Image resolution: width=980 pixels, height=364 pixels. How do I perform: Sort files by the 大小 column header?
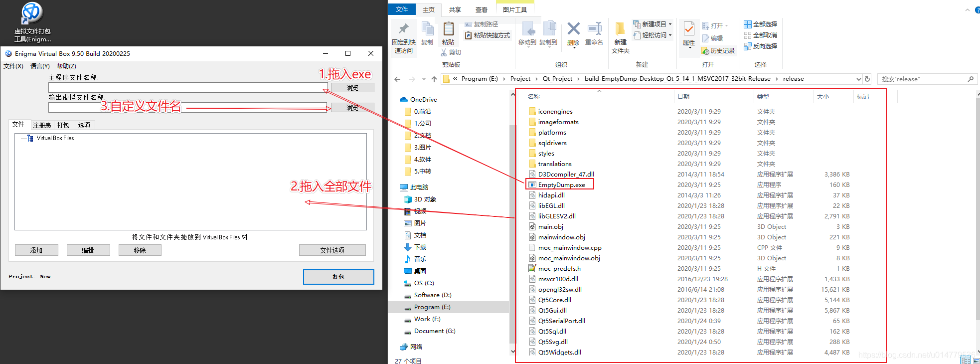click(x=823, y=97)
